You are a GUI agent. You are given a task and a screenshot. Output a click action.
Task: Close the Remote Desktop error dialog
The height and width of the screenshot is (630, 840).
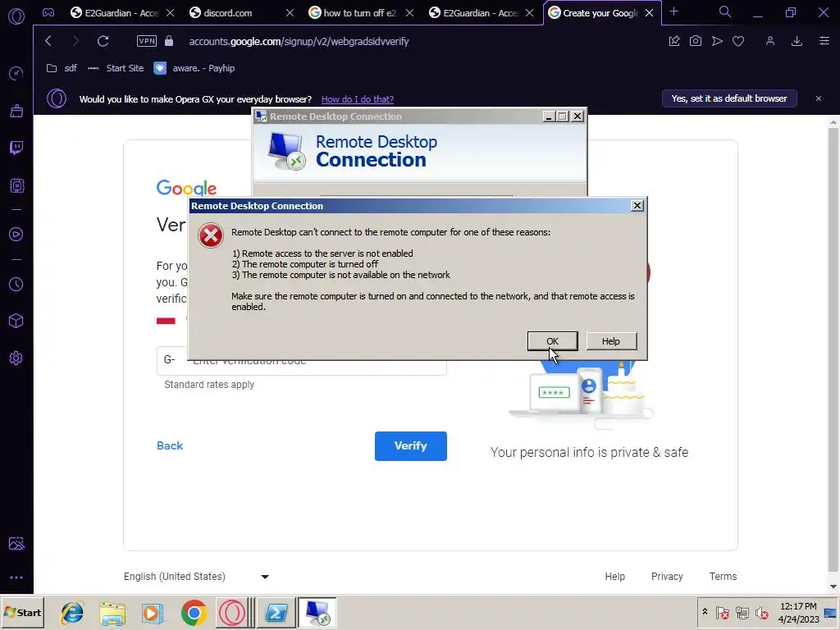(x=637, y=206)
